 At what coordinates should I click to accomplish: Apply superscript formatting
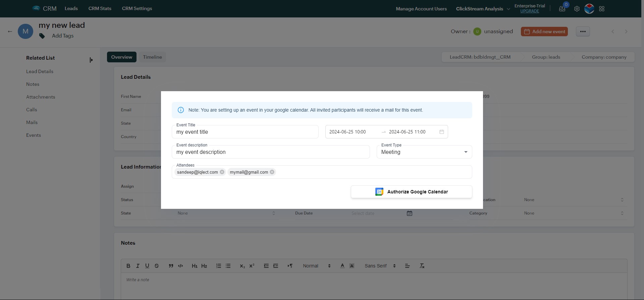[252, 266]
